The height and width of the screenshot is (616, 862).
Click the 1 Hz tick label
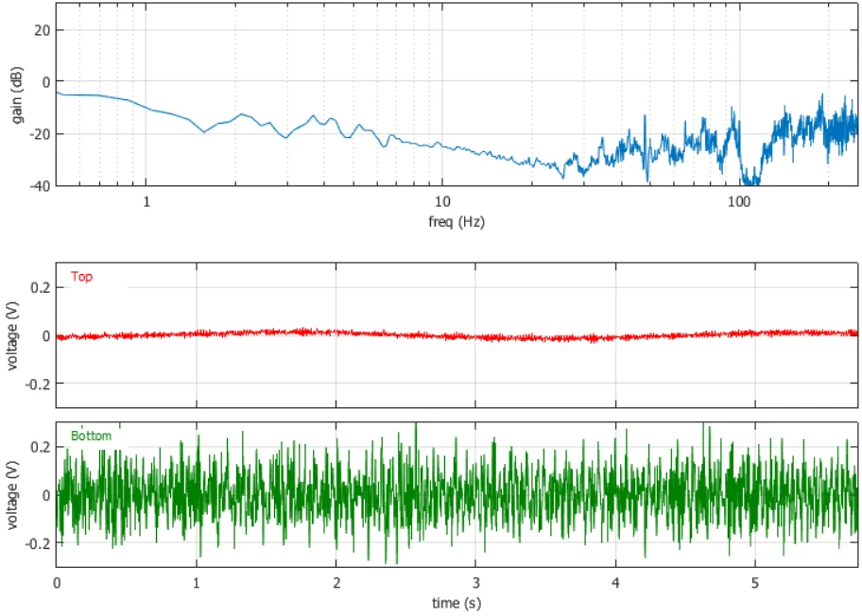pos(147,201)
